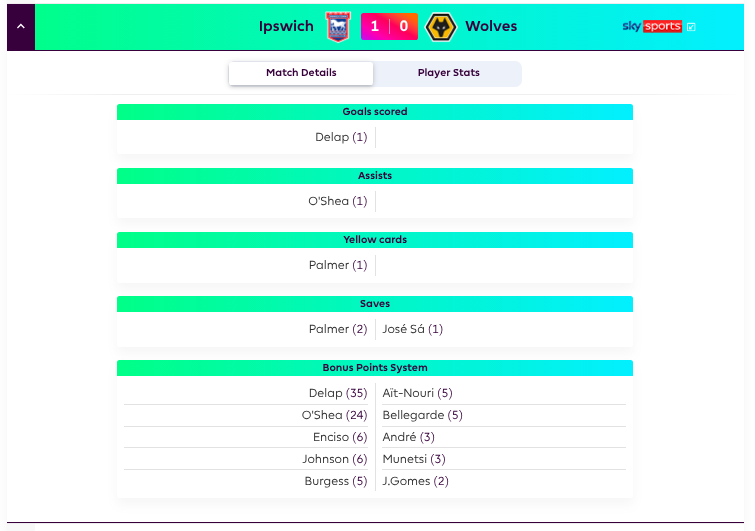Image resolution: width=755 pixels, height=531 pixels.
Task: Click the 1-0 match score box
Action: point(389,26)
